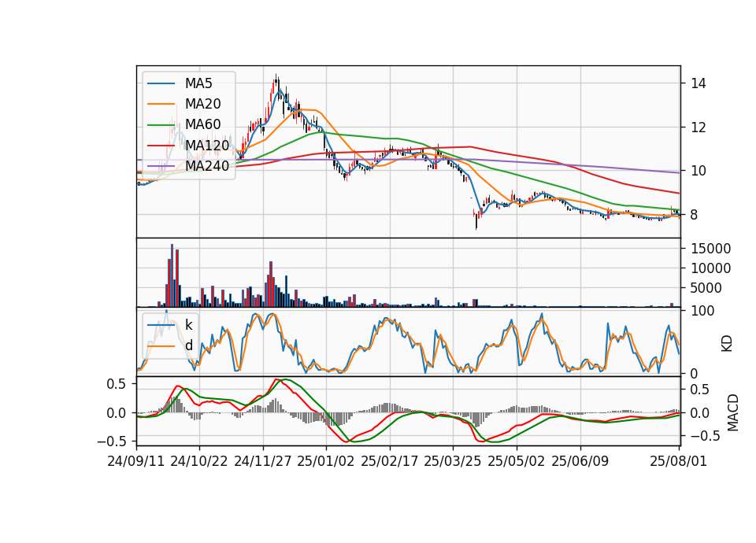Click the 25/06/09 date label

point(580,461)
